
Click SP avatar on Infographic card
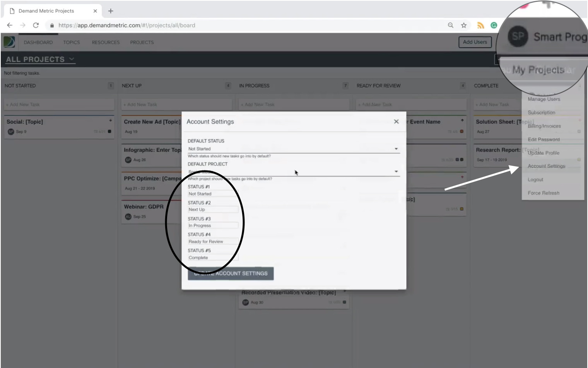point(128,160)
